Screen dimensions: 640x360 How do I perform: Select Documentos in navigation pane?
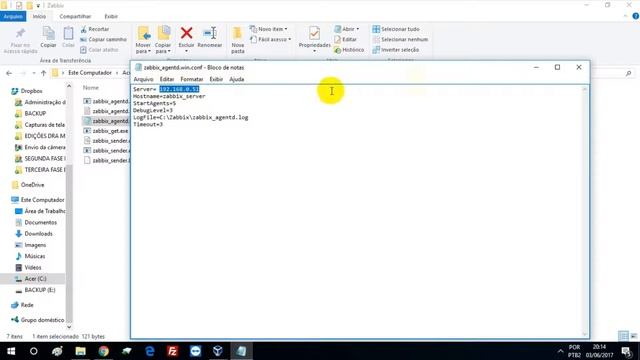36,222
